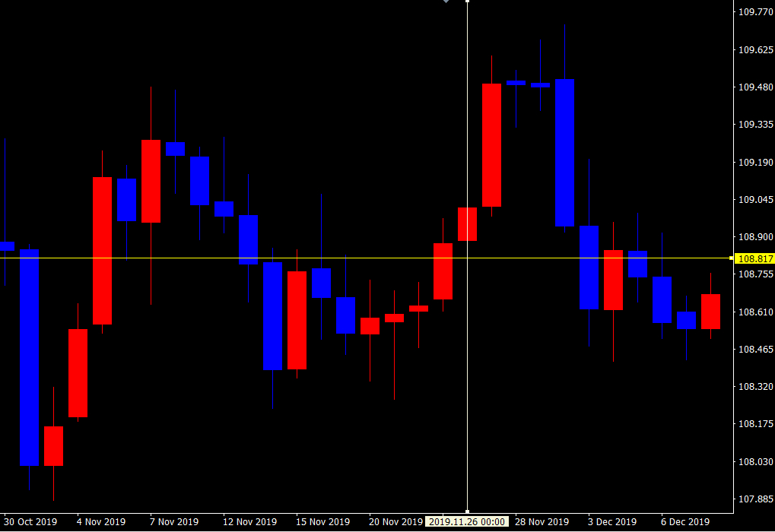Click the 109.190 price scale label
The height and width of the screenshot is (532, 775).
(x=755, y=162)
